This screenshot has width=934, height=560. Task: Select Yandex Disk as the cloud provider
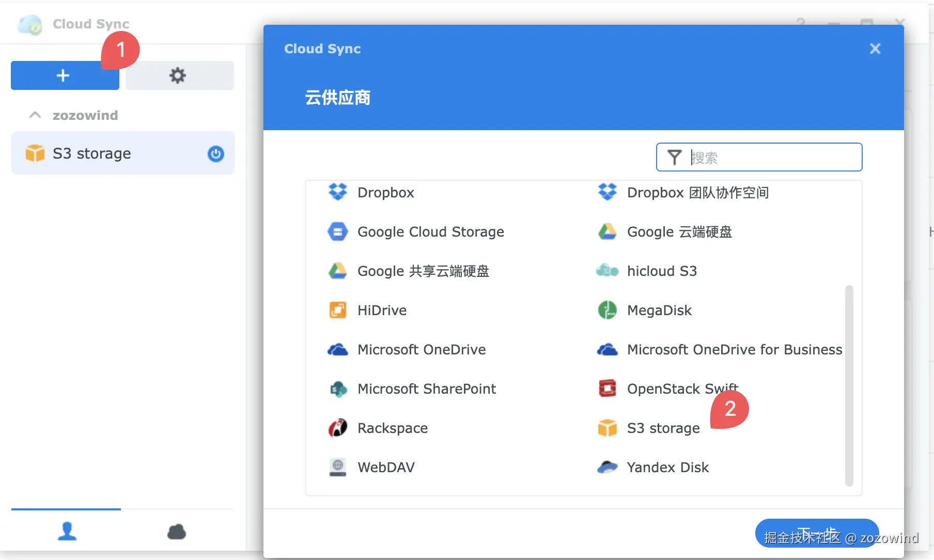coord(667,467)
